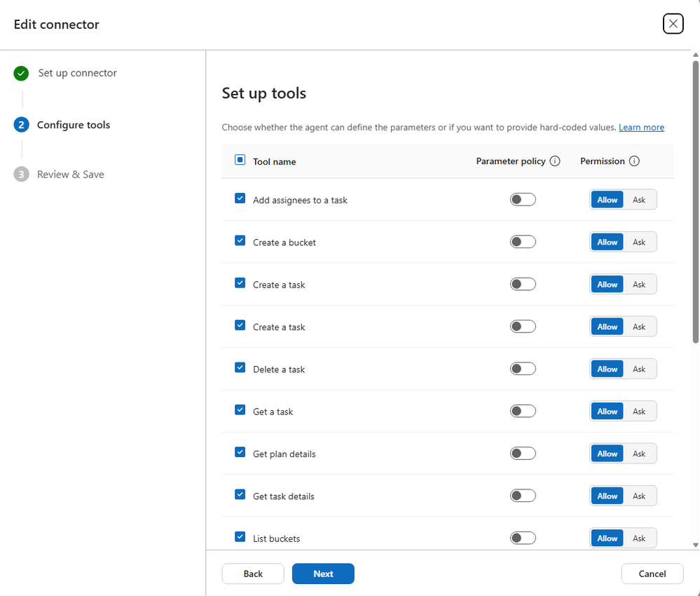Screen dimensions: 700x596
Task: Click the 'Add assignees to a task' label
Action: pyautogui.click(x=300, y=200)
